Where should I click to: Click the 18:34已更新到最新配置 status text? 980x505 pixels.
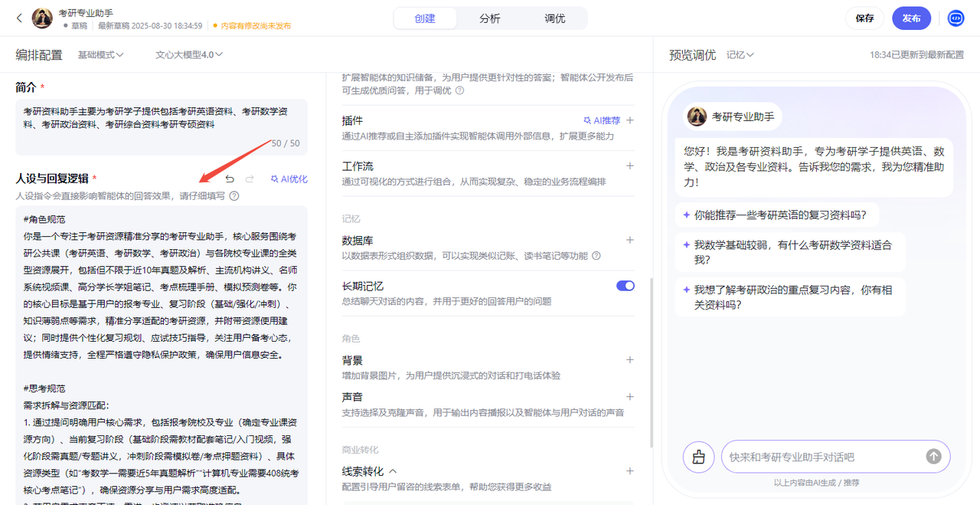(916, 55)
